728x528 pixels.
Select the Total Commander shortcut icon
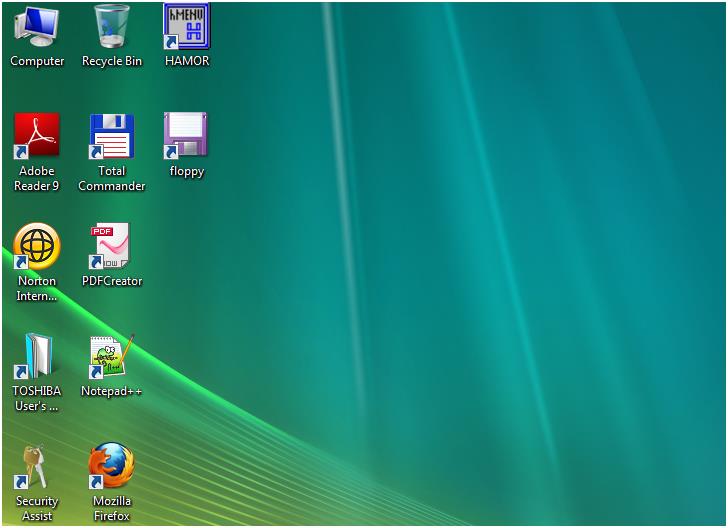(x=112, y=136)
